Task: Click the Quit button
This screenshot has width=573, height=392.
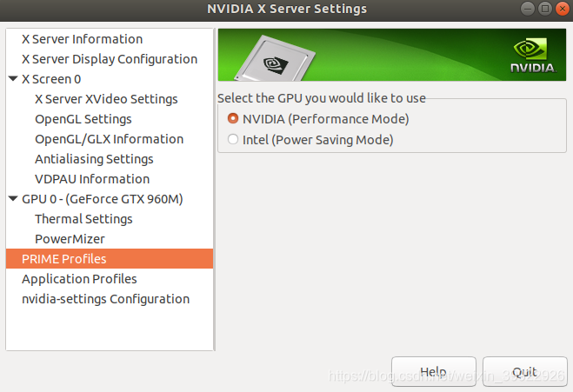Action: pos(525,371)
